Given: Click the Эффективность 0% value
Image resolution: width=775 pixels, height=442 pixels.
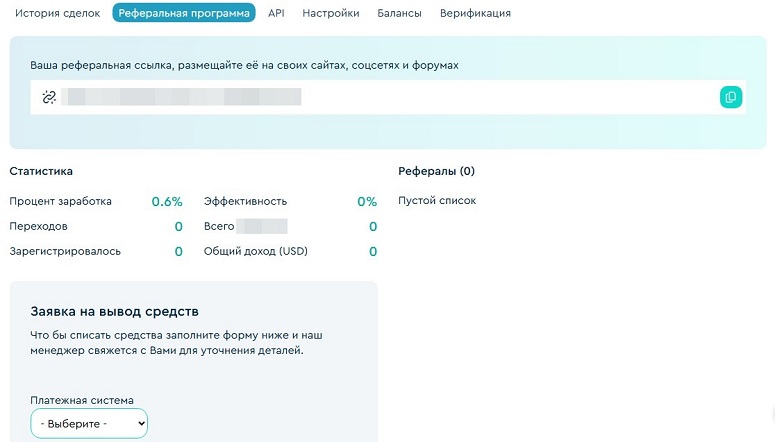Looking at the screenshot, I should 367,202.
